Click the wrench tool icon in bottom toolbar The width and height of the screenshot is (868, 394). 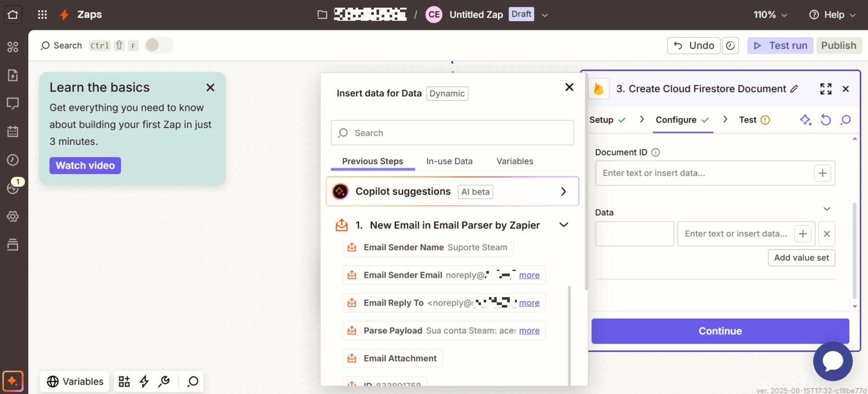tap(164, 381)
